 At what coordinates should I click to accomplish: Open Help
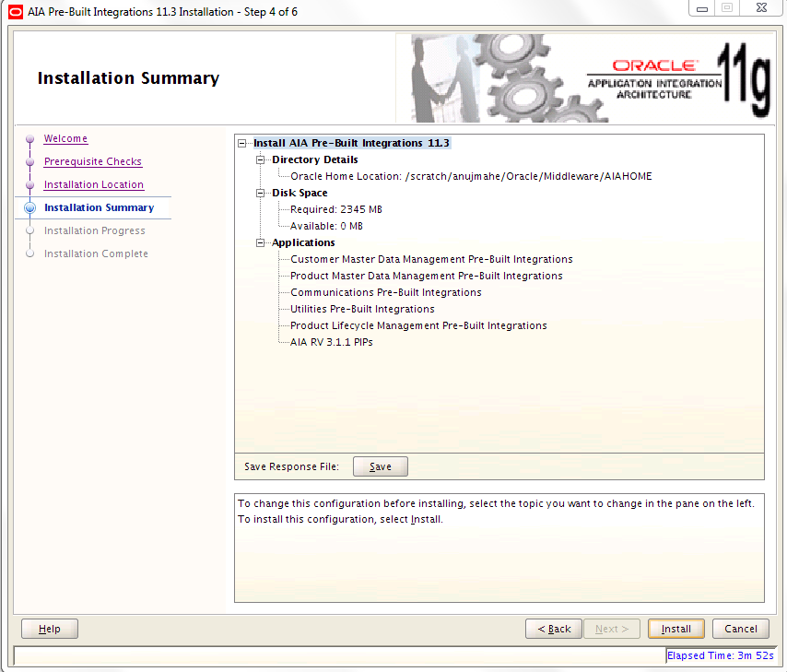pyautogui.click(x=50, y=629)
